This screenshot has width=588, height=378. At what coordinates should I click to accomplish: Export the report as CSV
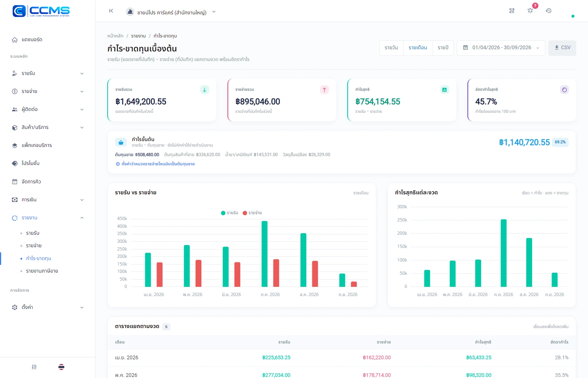pos(562,48)
